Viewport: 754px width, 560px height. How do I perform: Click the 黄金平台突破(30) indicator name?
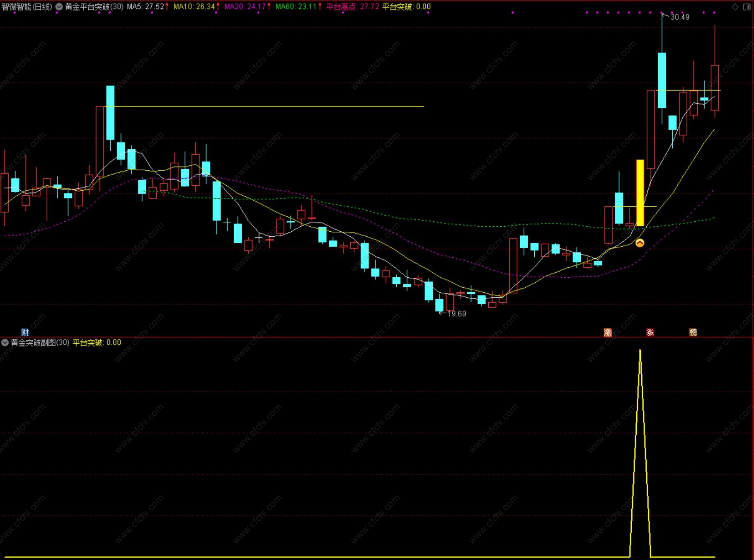(94, 7)
